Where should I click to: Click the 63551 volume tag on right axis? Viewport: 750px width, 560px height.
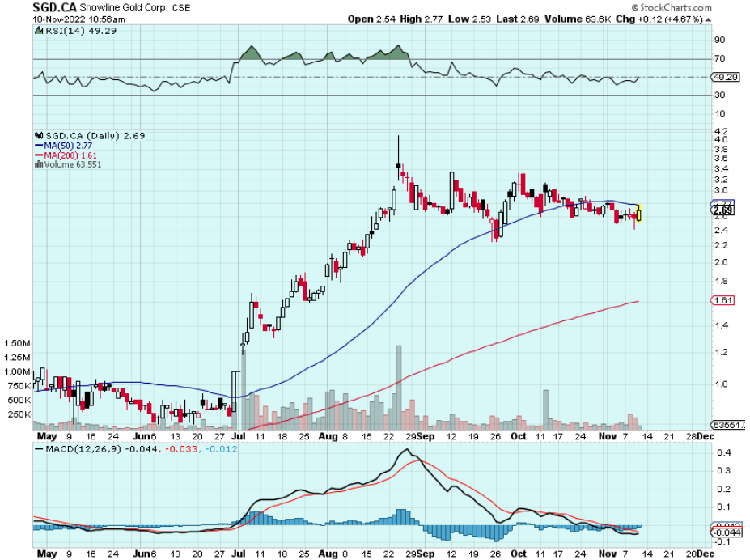point(728,425)
